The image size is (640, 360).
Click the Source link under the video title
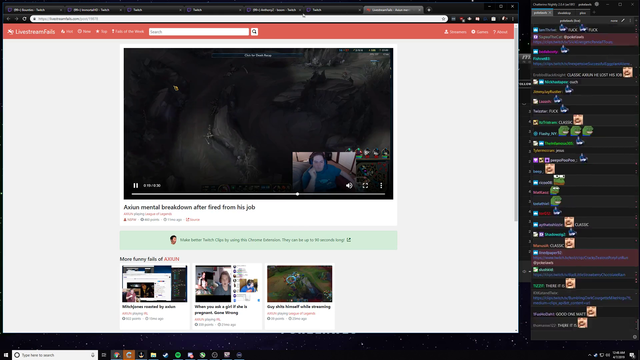point(193,220)
